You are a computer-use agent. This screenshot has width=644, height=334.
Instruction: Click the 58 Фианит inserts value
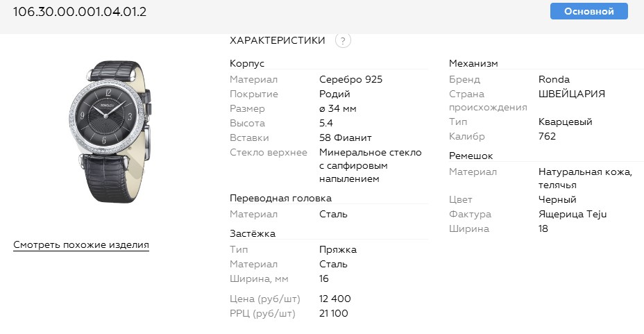coord(346,137)
